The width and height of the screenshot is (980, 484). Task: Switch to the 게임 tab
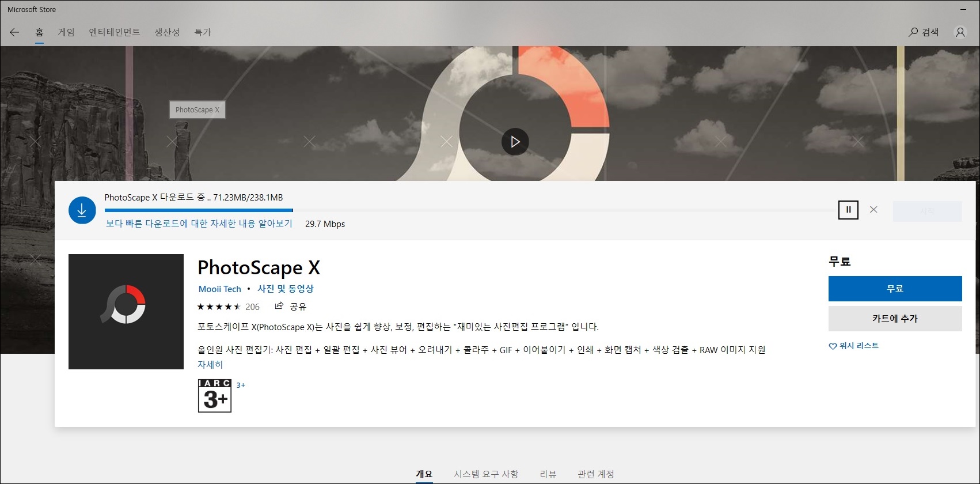point(66,32)
